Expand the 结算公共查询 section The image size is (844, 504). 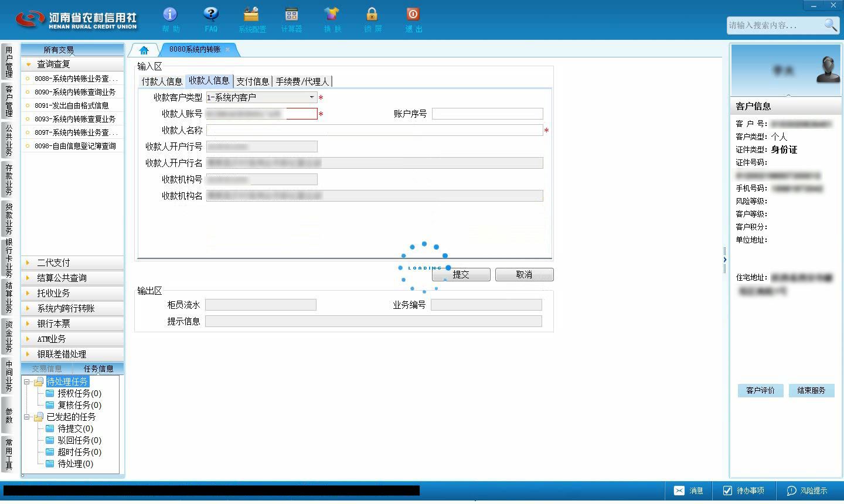(73, 278)
